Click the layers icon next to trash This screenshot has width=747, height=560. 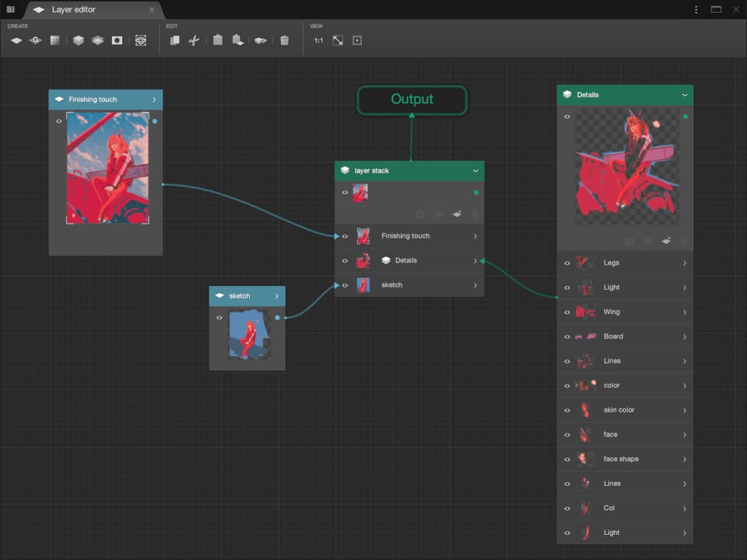point(260,41)
